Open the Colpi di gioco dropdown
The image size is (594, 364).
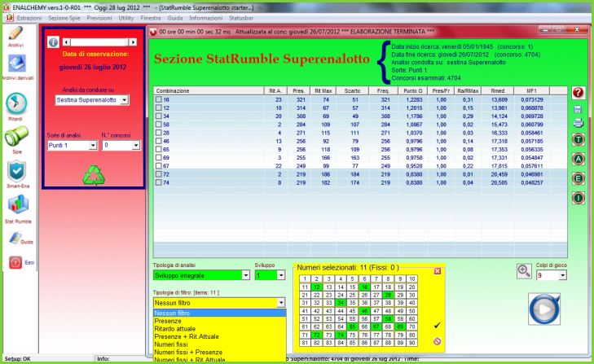562,275
